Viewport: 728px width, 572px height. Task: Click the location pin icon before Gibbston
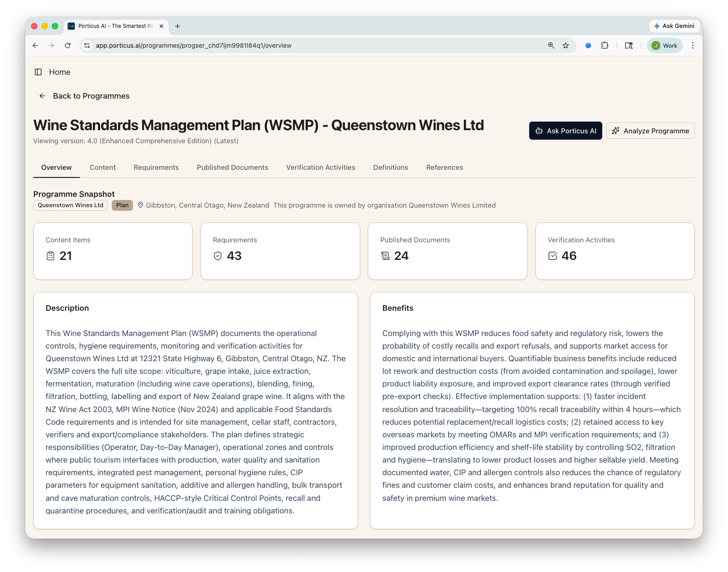point(141,205)
